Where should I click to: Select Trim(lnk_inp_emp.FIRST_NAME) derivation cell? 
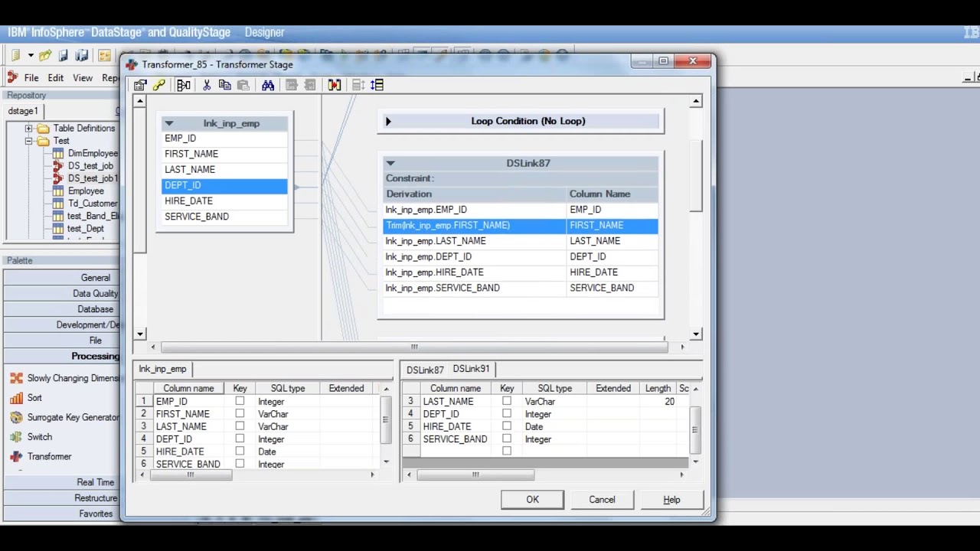click(x=475, y=225)
